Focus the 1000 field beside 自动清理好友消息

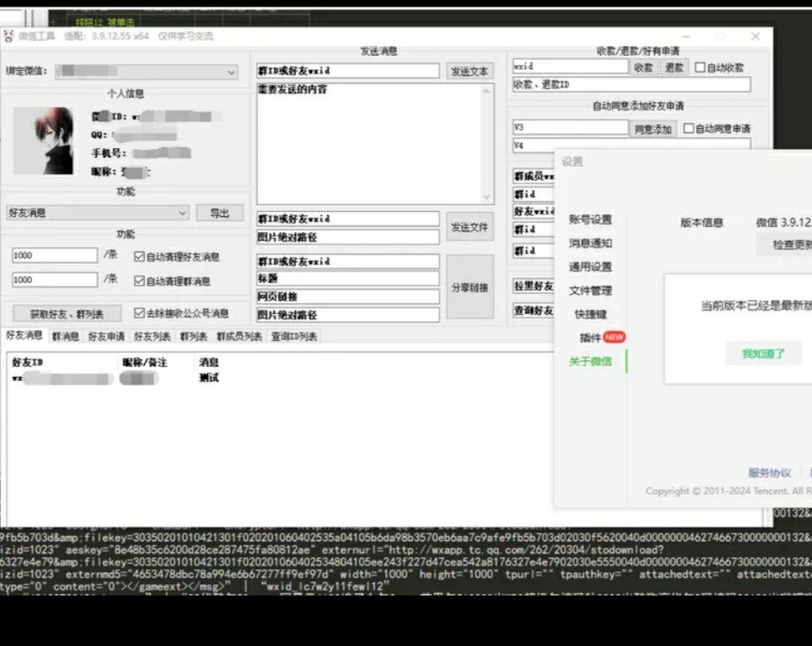pyautogui.click(x=55, y=255)
